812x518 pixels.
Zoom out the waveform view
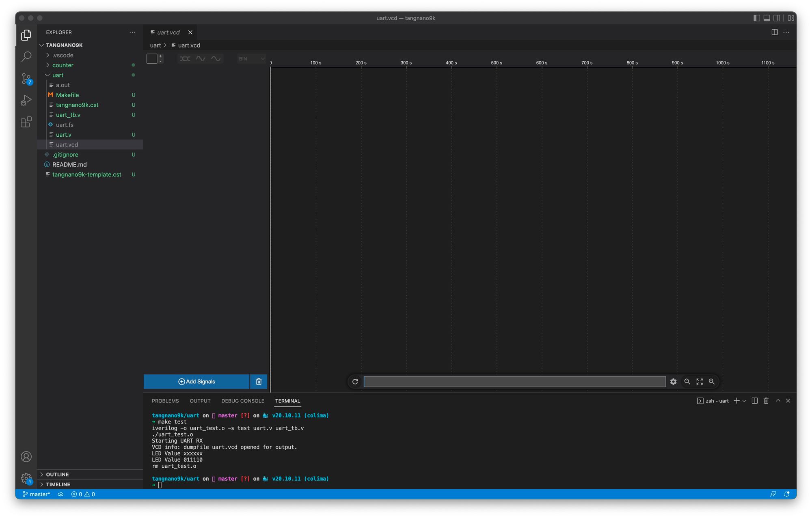coord(687,382)
